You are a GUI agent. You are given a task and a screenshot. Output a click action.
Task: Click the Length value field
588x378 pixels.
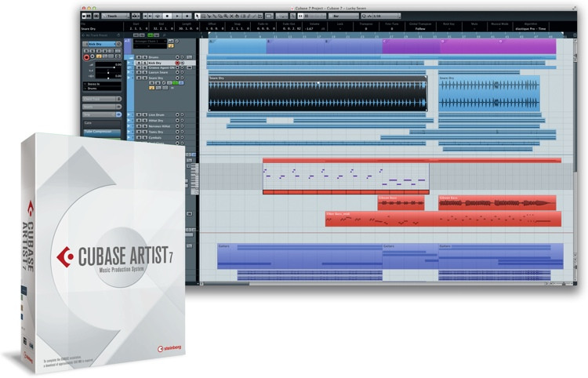coord(189,28)
